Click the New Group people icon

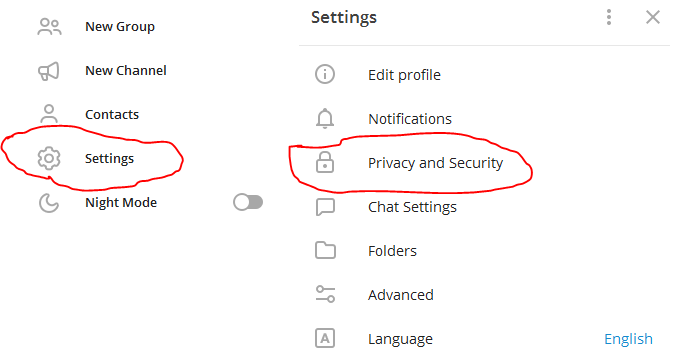pyautogui.click(x=49, y=27)
